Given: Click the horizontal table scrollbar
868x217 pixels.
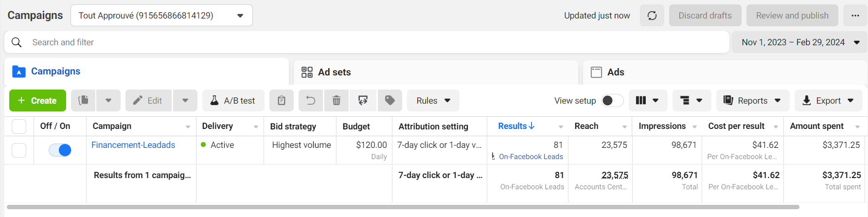Looking at the screenshot, I should pyautogui.click(x=403, y=207).
